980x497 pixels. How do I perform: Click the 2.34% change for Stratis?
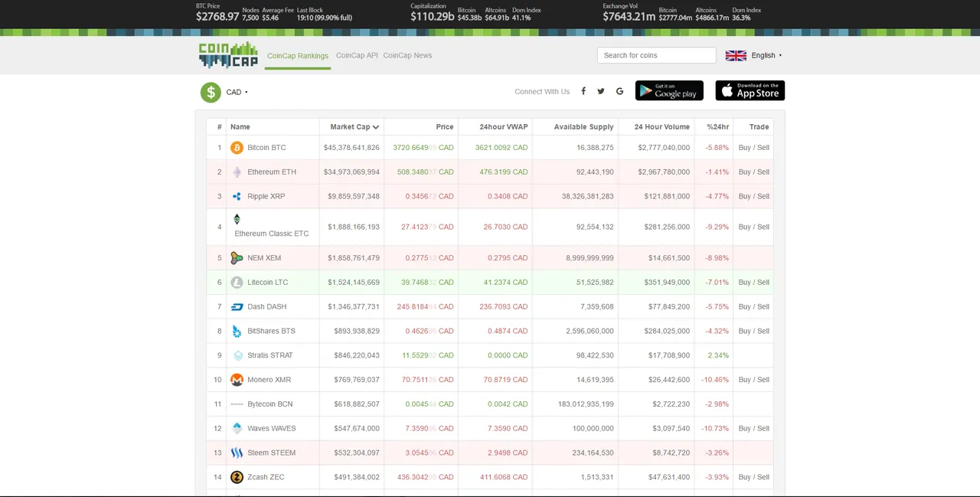pyautogui.click(x=719, y=355)
